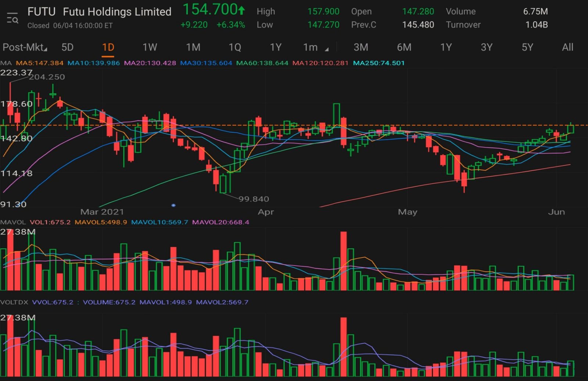Click the High value 157.900
The height and width of the screenshot is (381, 588).
coord(323,11)
